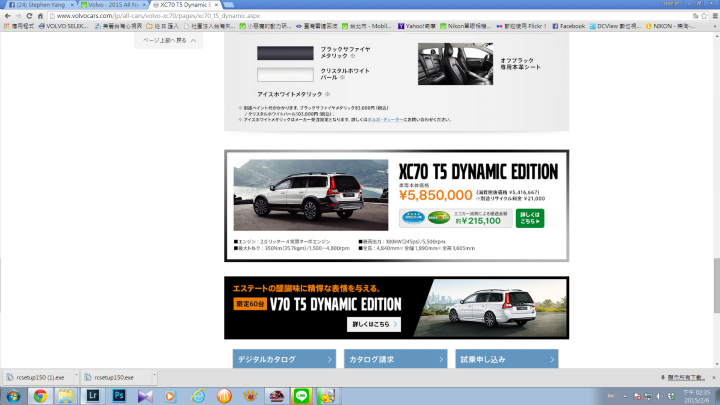Open Chrome menu hamburger icon
Image resolution: width=720 pixels, height=405 pixels.
click(715, 16)
